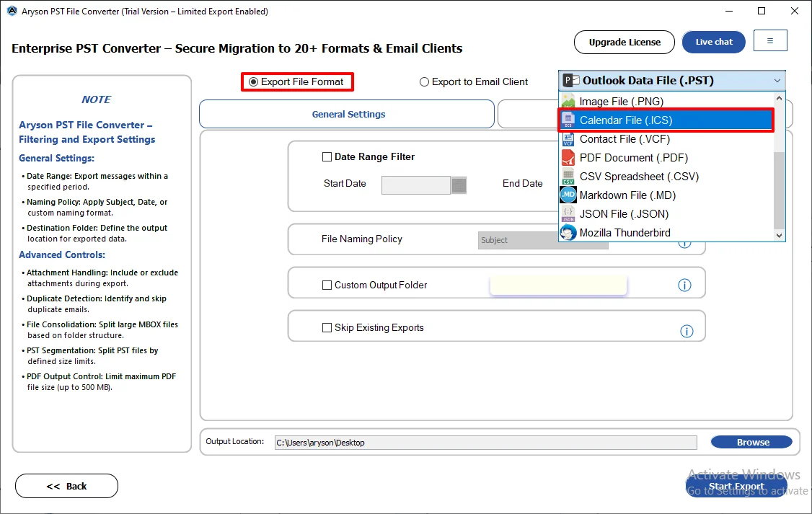
Task: Choose Mozilla Thunderbird from the list
Action: tap(666, 232)
